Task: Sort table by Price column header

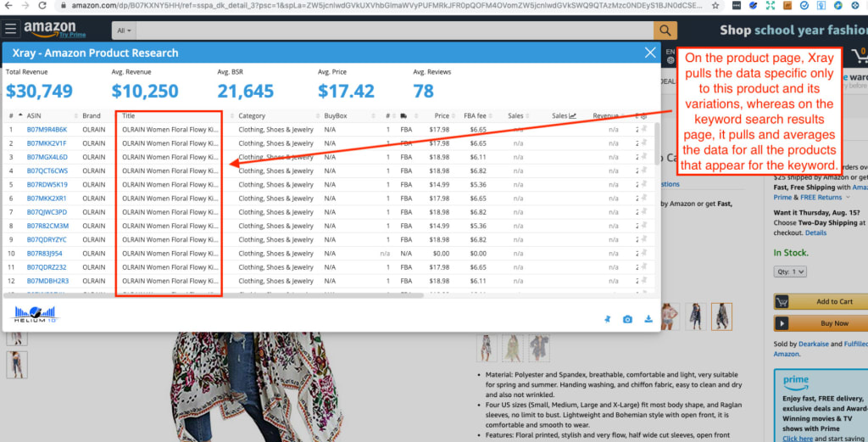Action: click(x=442, y=115)
